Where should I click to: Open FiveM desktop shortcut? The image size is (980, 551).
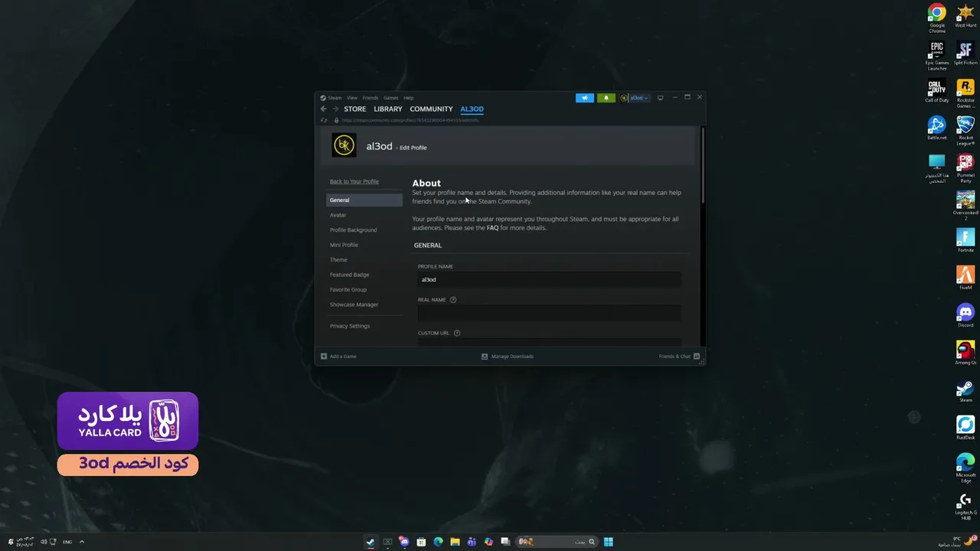965,279
